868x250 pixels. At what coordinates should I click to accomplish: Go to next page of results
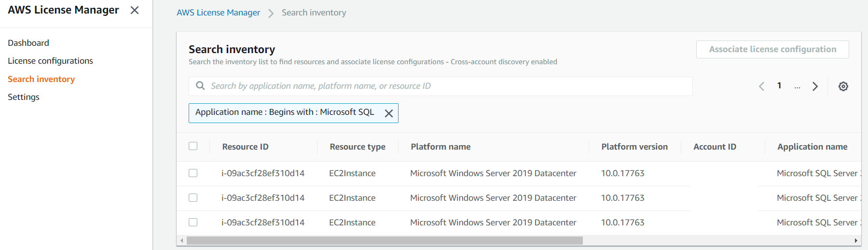[815, 86]
